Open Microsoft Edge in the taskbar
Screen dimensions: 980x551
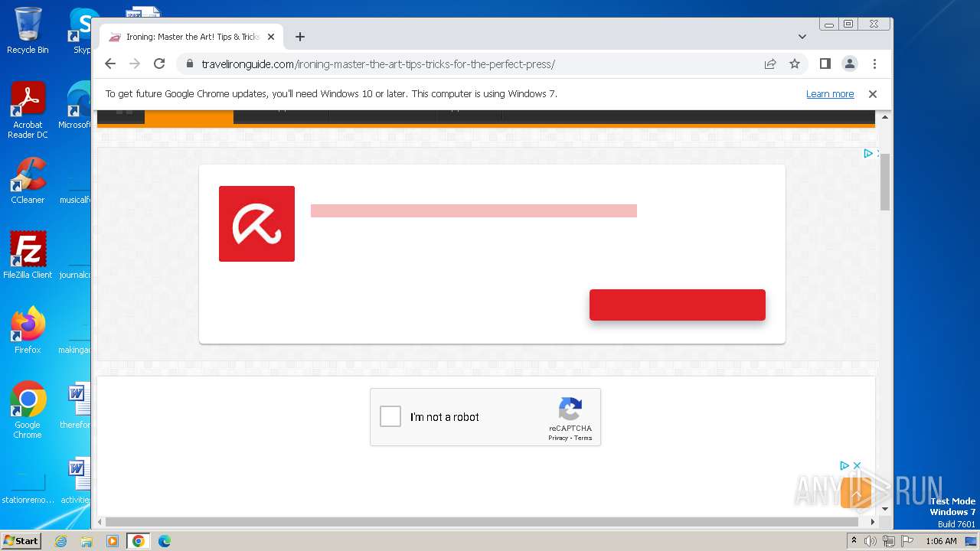[x=165, y=541]
